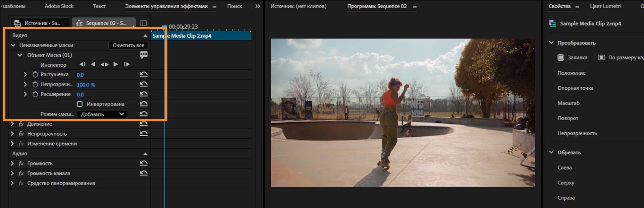Click the По размеру кадра icon
The width and height of the screenshot is (644, 208).
click(601, 58)
